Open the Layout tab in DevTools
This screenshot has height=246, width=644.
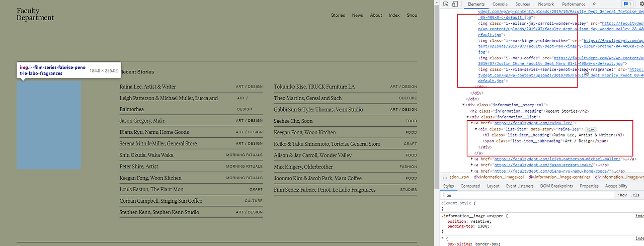point(493,186)
